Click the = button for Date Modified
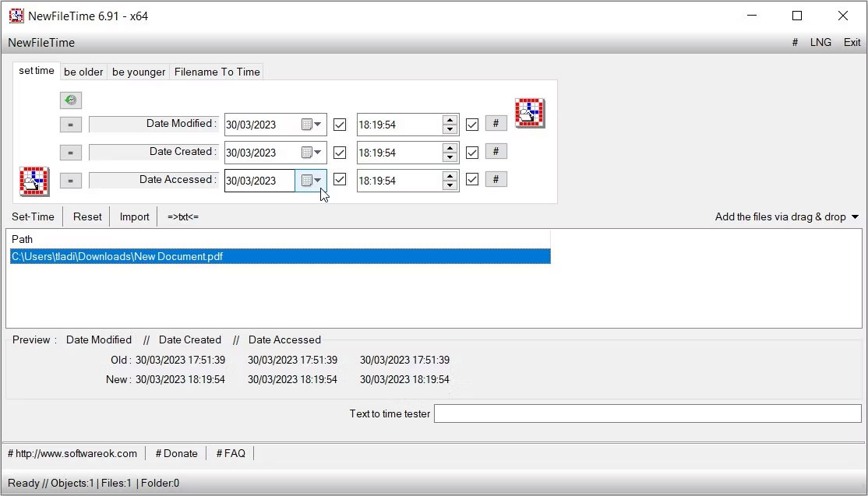Image resolution: width=868 pixels, height=496 pixels. point(70,125)
